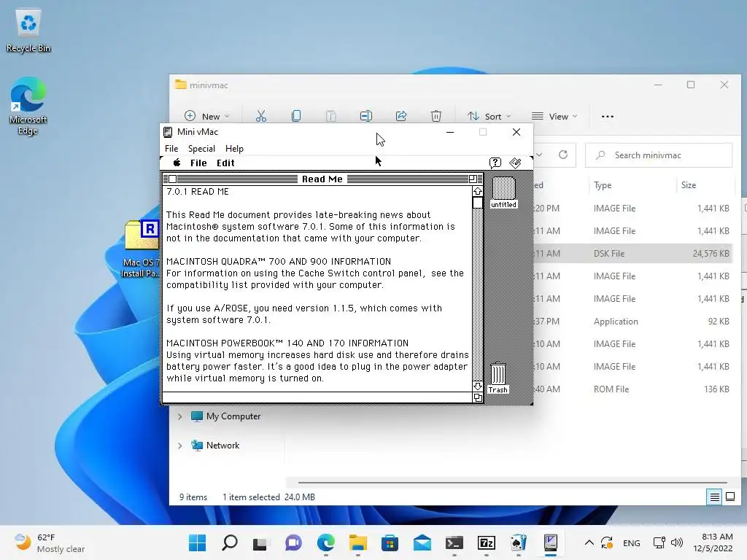This screenshot has width=747, height=560.
Task: Click the Paste icon in Explorer toolbar
Action: 331,116
